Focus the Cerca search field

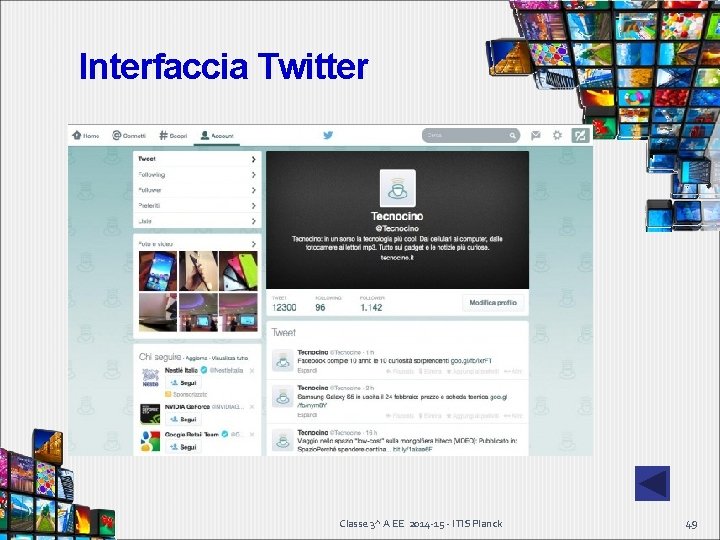(x=471, y=135)
